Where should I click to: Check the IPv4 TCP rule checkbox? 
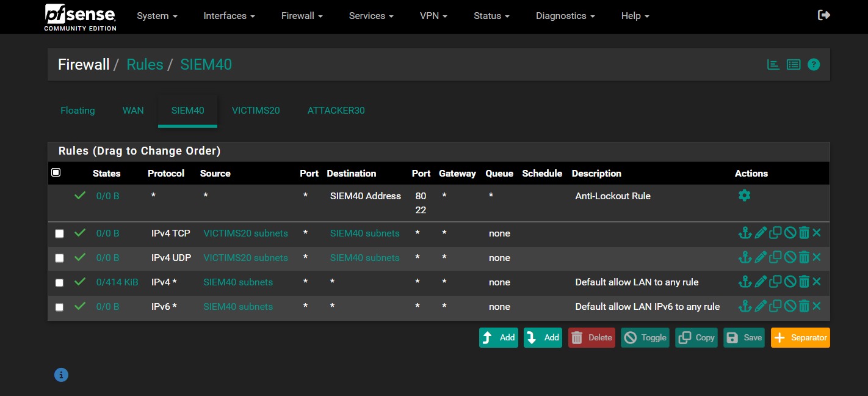click(59, 233)
